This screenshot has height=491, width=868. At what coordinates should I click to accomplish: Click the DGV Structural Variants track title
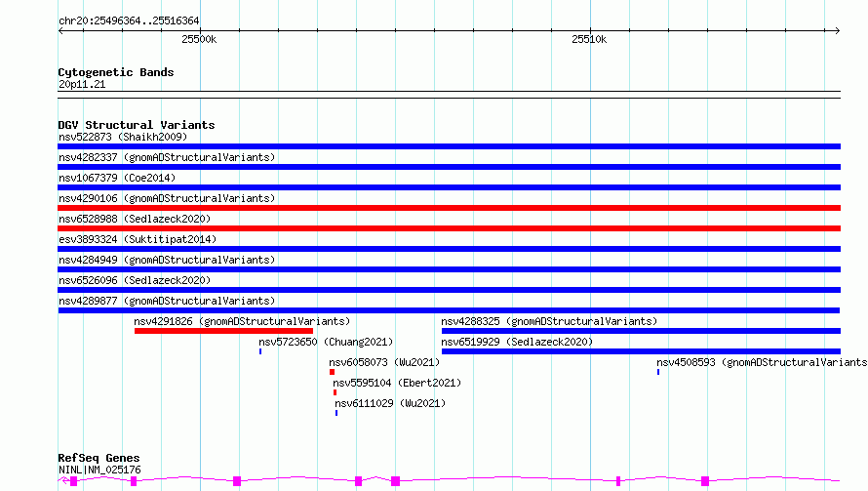pos(137,125)
